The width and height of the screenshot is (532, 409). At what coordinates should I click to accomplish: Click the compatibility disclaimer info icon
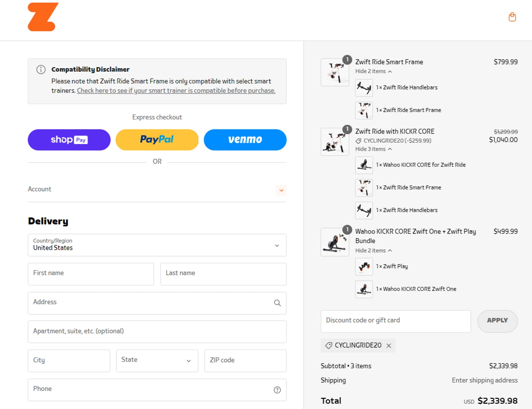(41, 69)
